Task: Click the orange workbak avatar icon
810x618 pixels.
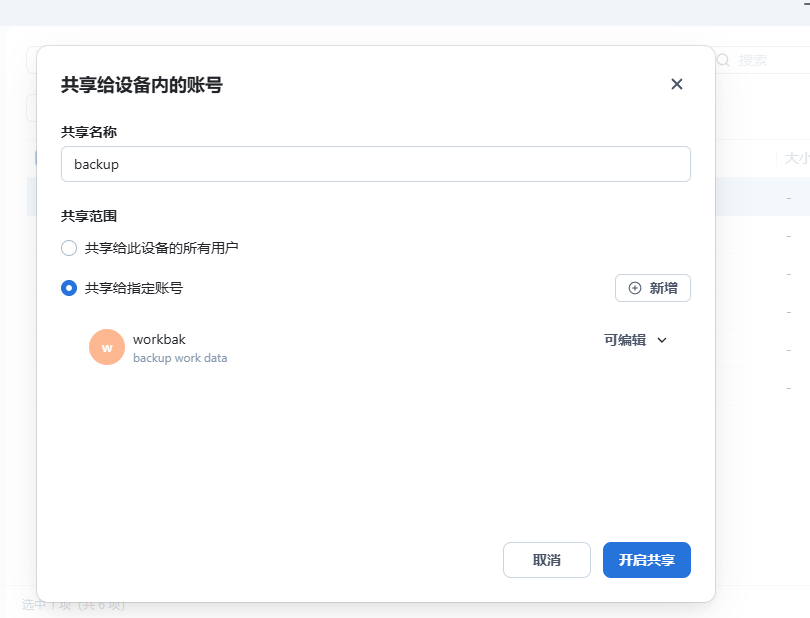Action: pyautogui.click(x=107, y=347)
